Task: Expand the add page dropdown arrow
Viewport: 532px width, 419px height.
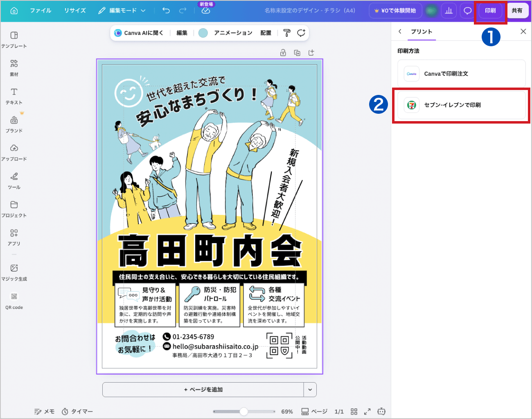Action: (310, 390)
